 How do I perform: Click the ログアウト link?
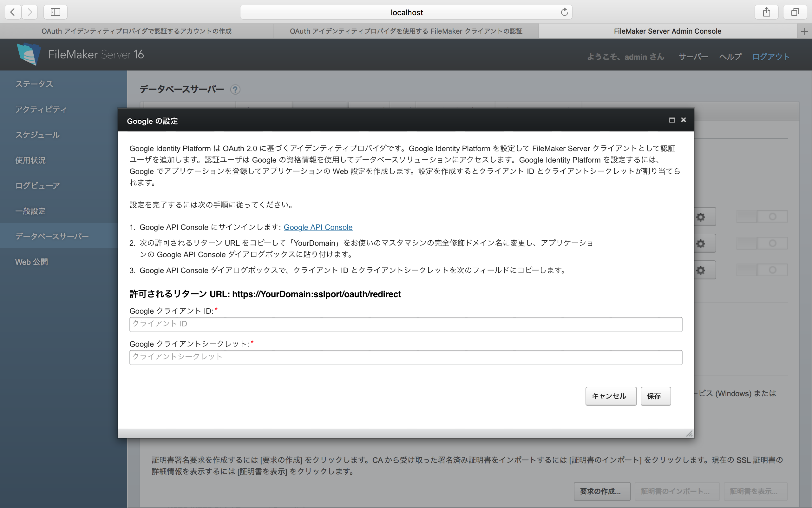(x=771, y=57)
